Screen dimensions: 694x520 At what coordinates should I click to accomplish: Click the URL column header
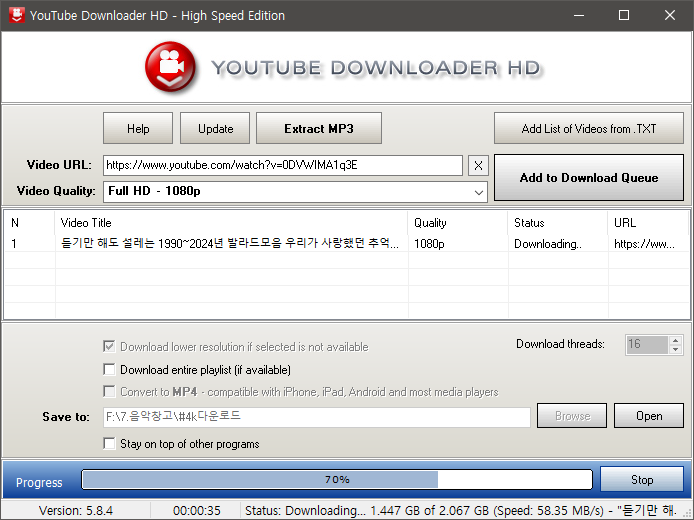[648, 223]
